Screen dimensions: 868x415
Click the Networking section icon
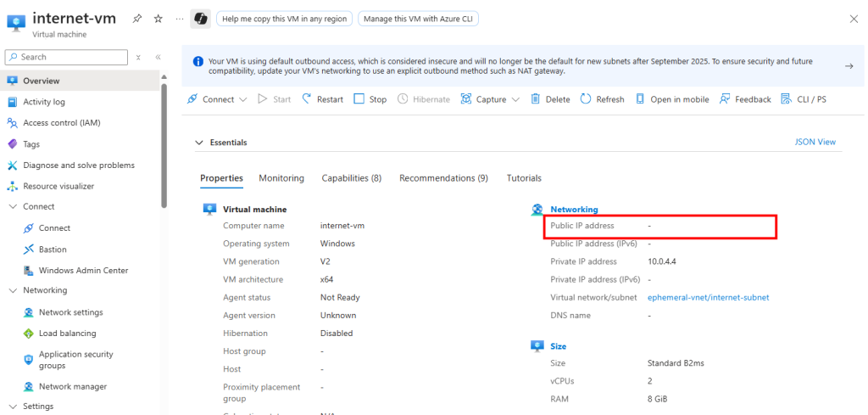(x=537, y=210)
